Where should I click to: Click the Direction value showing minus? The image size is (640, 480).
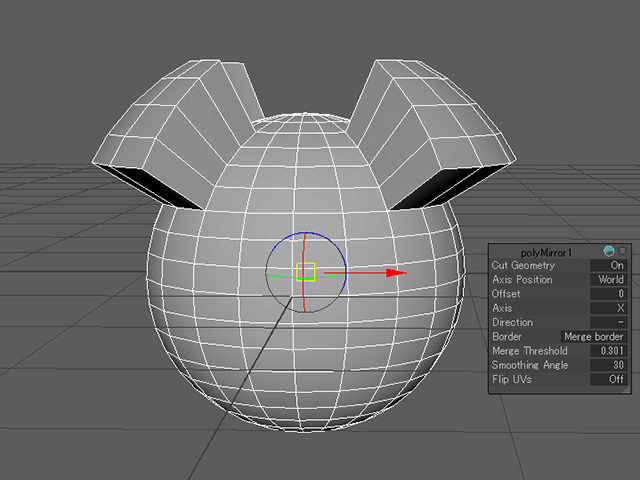pyautogui.click(x=608, y=322)
